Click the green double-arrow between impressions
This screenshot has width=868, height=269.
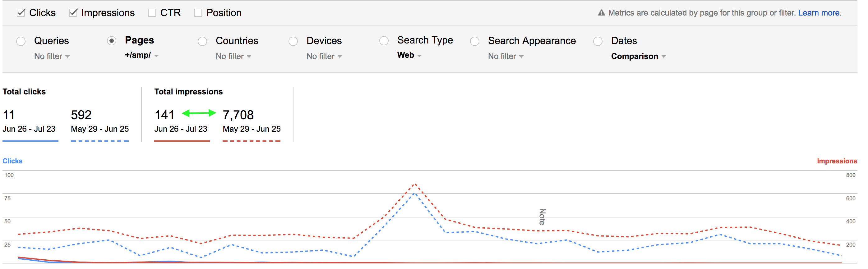(198, 113)
